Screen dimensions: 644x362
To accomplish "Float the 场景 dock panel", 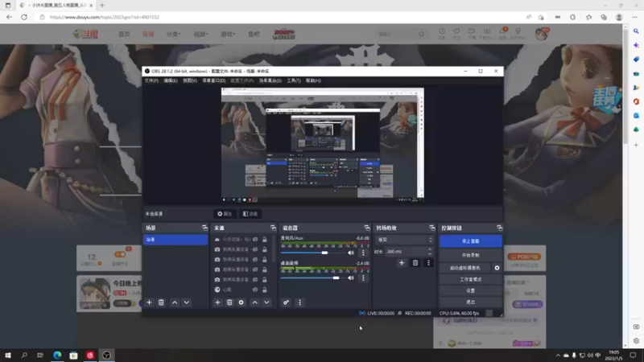I will click(x=204, y=228).
